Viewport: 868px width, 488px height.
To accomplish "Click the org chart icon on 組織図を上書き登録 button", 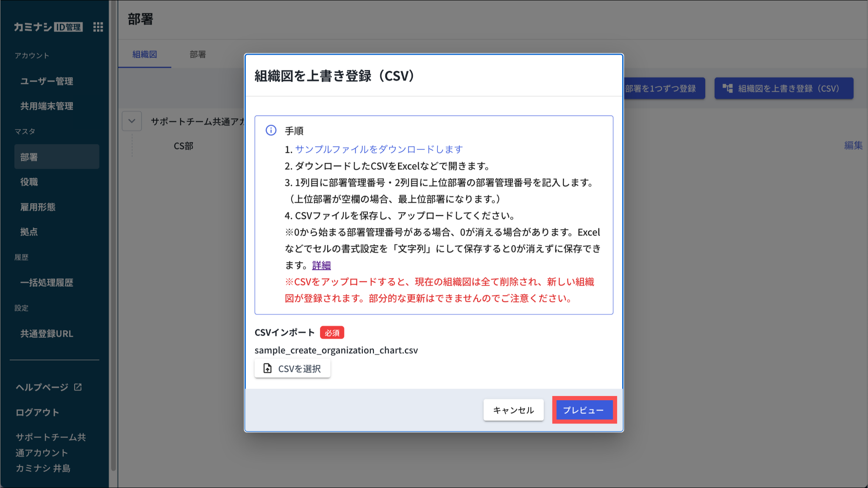I will (727, 88).
